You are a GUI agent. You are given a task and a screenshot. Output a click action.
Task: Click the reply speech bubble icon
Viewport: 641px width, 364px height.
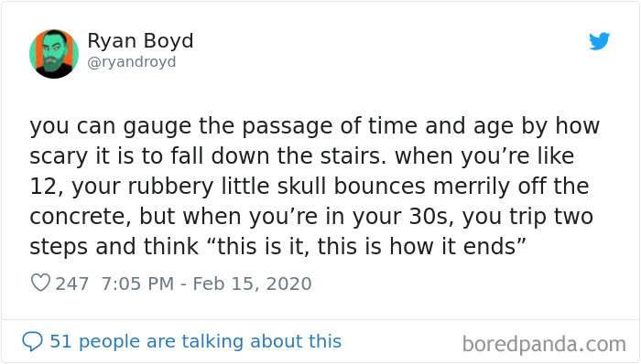[32, 341]
